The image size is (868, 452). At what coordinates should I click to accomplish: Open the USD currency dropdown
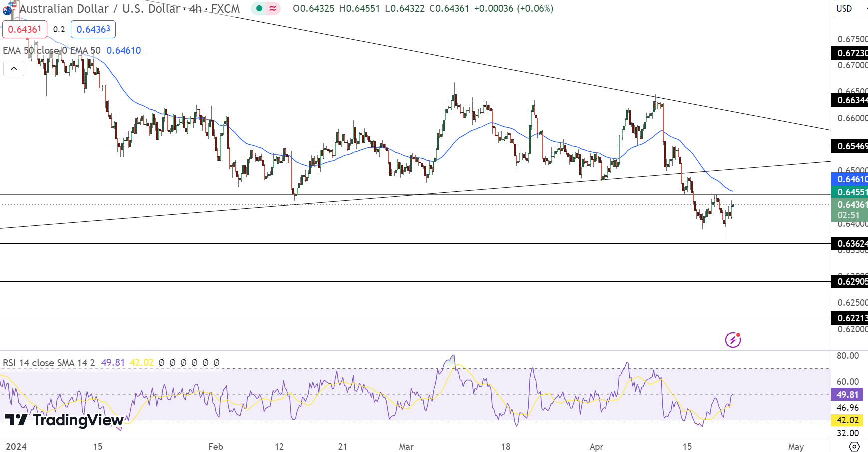coord(849,8)
